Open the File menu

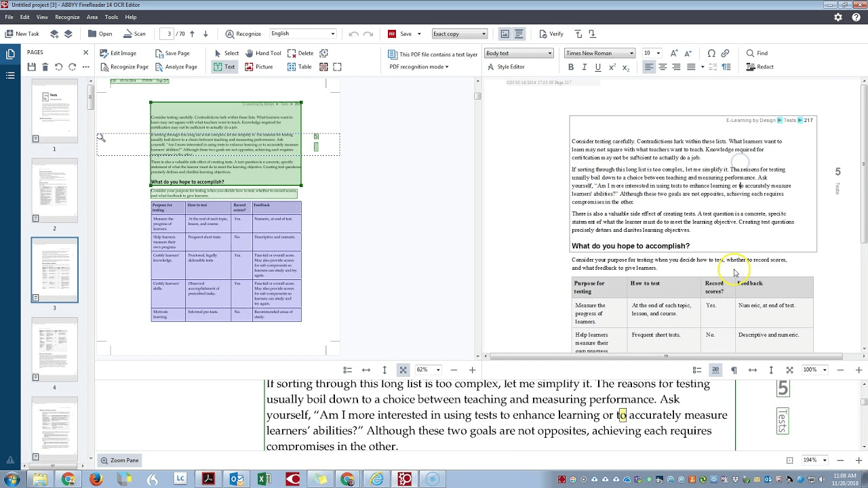click(x=9, y=17)
